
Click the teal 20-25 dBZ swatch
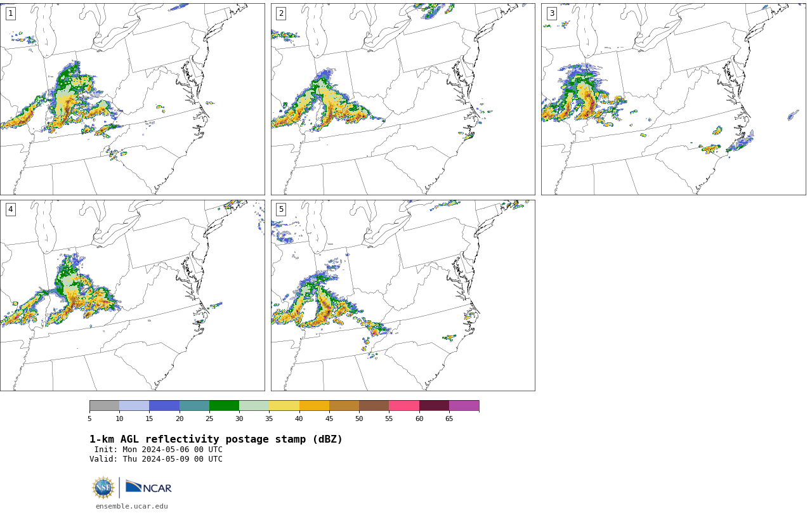click(194, 406)
